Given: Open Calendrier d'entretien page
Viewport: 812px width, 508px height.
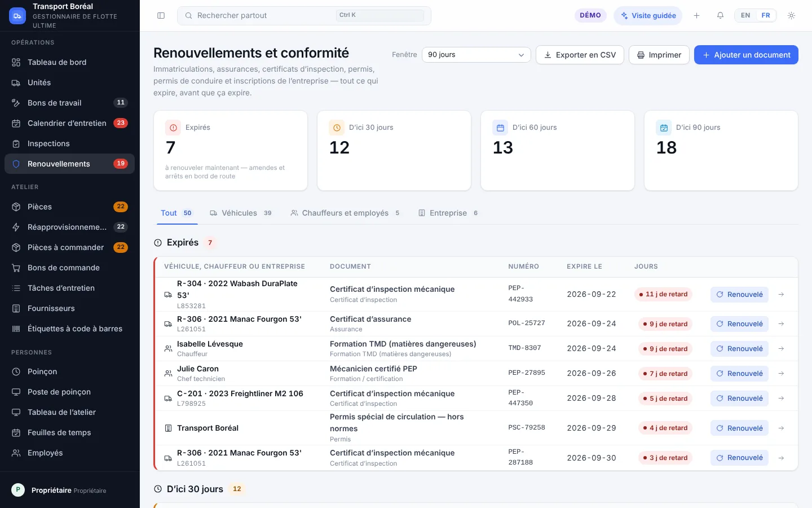Looking at the screenshot, I should (x=69, y=123).
